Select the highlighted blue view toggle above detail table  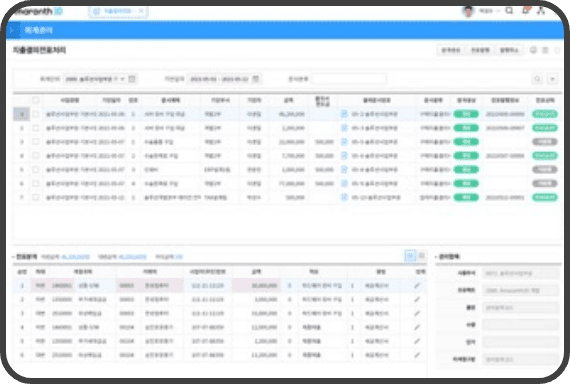click(410, 256)
